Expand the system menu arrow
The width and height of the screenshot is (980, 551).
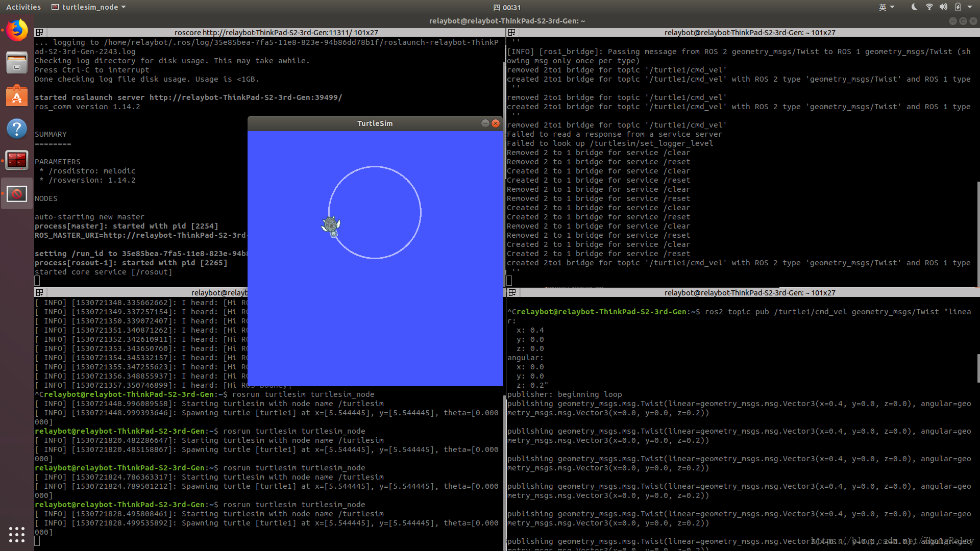pyautogui.click(x=970, y=7)
